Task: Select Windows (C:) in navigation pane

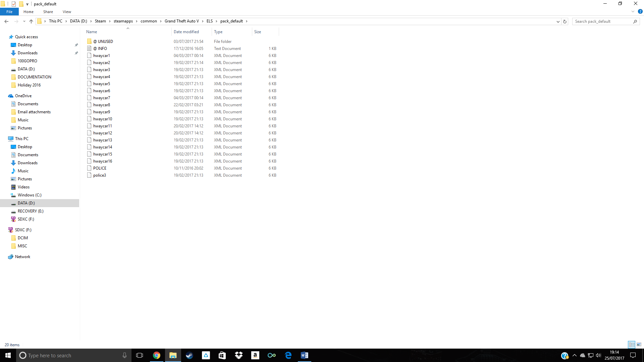Action: [30, 195]
